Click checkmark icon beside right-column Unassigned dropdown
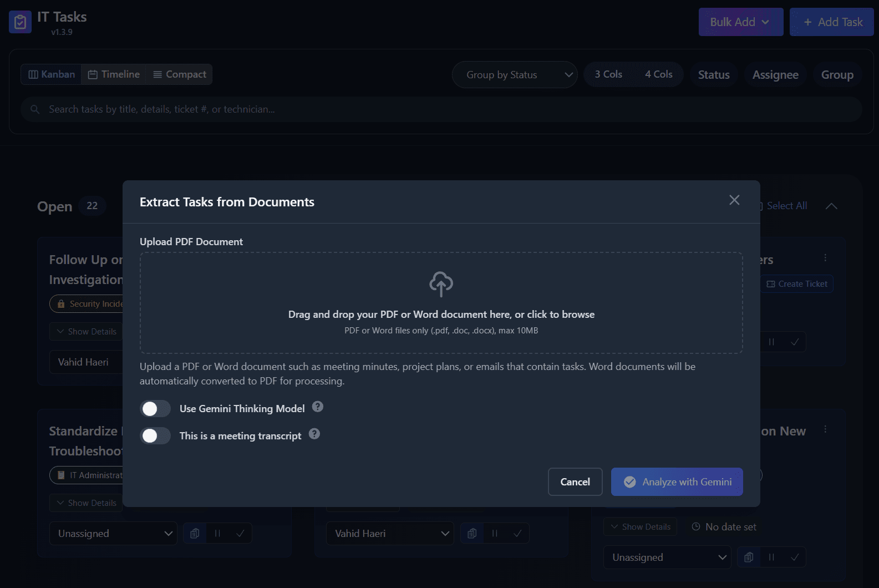Viewport: 879px width, 588px height. coord(794,557)
